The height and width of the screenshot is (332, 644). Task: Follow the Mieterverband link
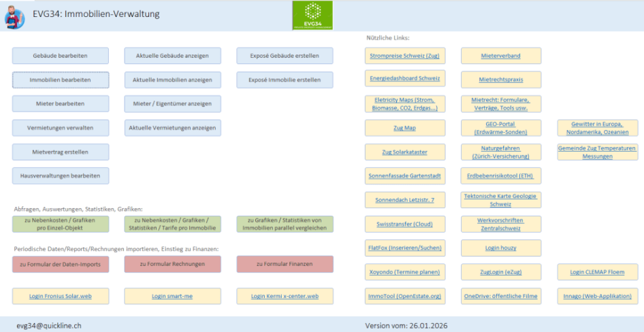[500, 56]
